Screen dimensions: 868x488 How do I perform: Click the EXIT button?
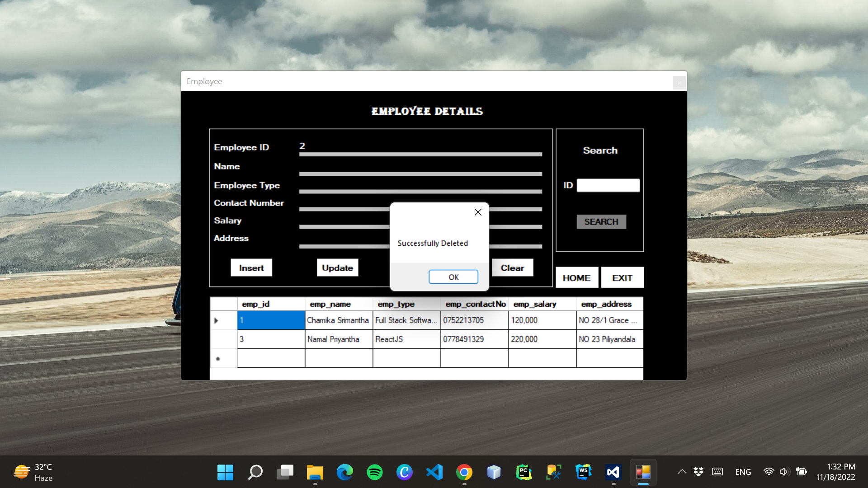pos(623,277)
